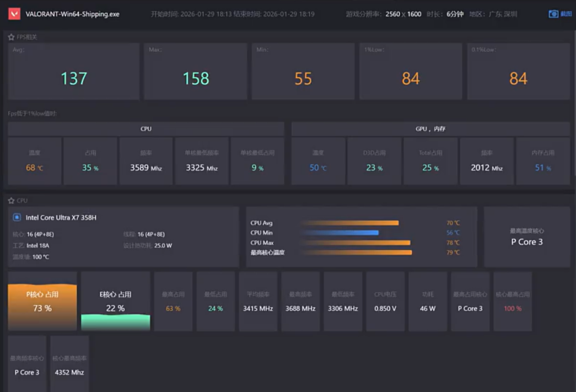Click the screenshot camera icon

click(x=553, y=14)
